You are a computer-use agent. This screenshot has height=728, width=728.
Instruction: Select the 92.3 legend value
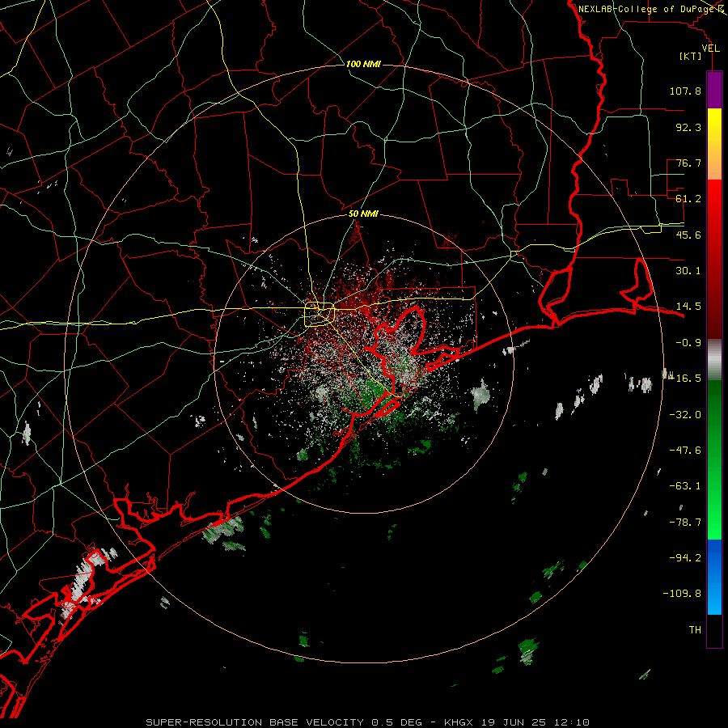[688, 127]
